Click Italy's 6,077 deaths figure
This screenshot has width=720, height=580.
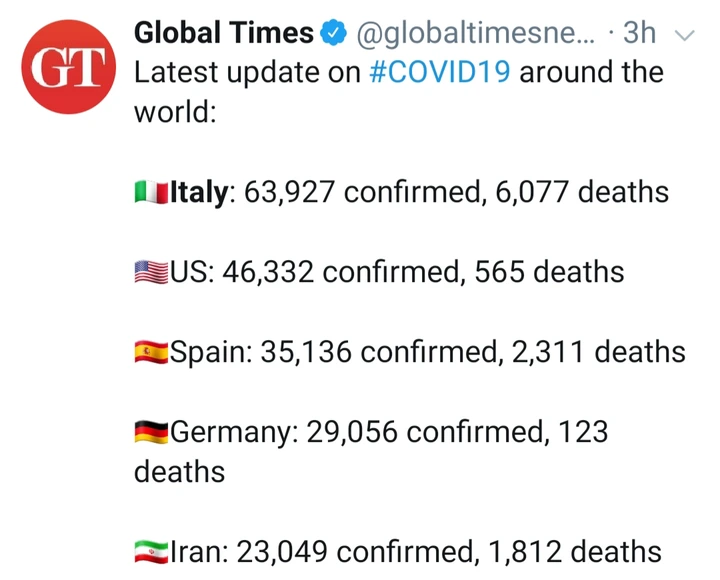582,192
